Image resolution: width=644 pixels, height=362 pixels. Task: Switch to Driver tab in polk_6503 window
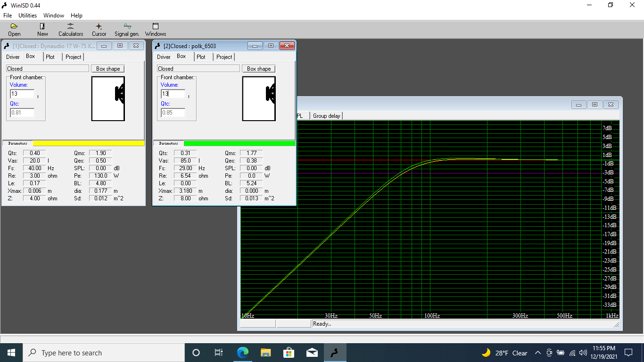click(x=164, y=57)
